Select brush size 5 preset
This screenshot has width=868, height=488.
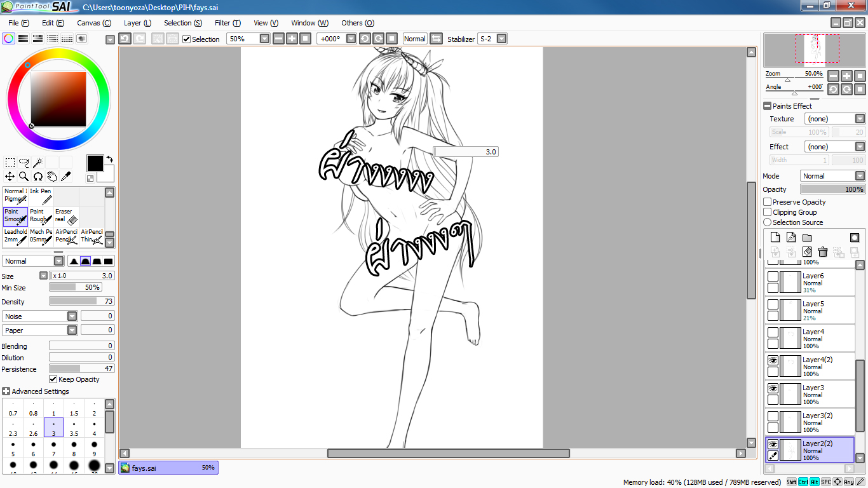pyautogui.click(x=13, y=448)
